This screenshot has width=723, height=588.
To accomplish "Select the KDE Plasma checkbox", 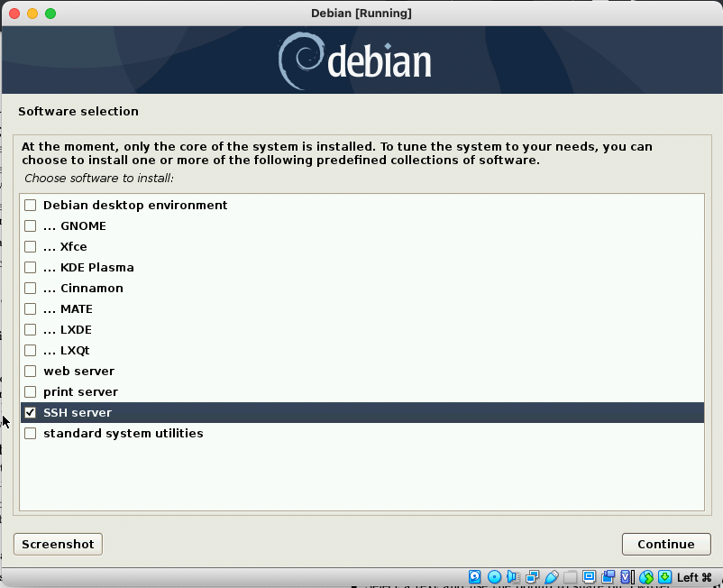I will [31, 267].
